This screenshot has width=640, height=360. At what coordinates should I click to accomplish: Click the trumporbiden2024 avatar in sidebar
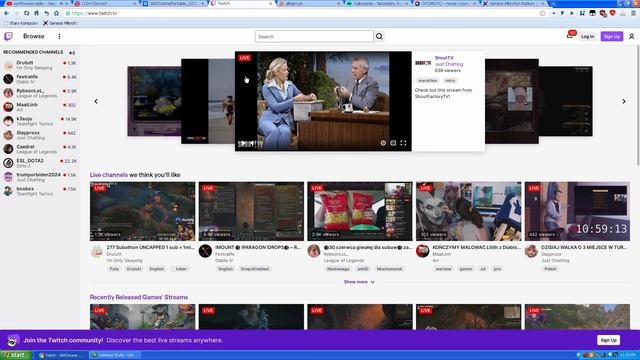point(8,177)
